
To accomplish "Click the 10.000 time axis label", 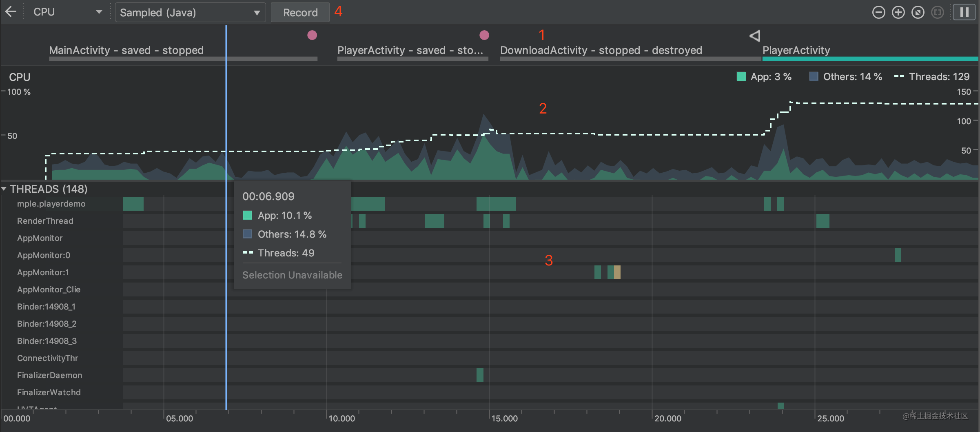I will click(342, 419).
